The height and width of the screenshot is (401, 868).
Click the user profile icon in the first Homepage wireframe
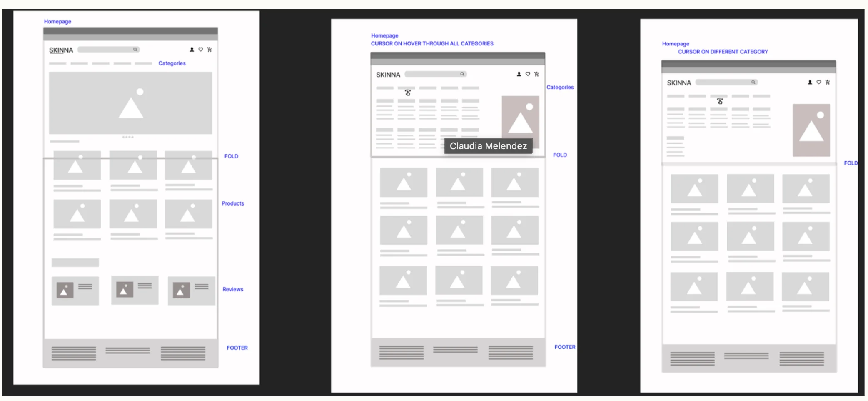click(x=192, y=50)
